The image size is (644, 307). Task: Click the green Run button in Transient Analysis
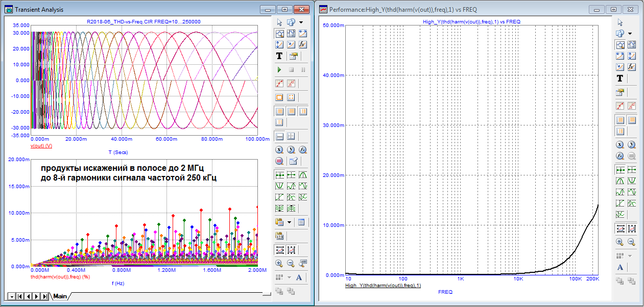[279, 69]
